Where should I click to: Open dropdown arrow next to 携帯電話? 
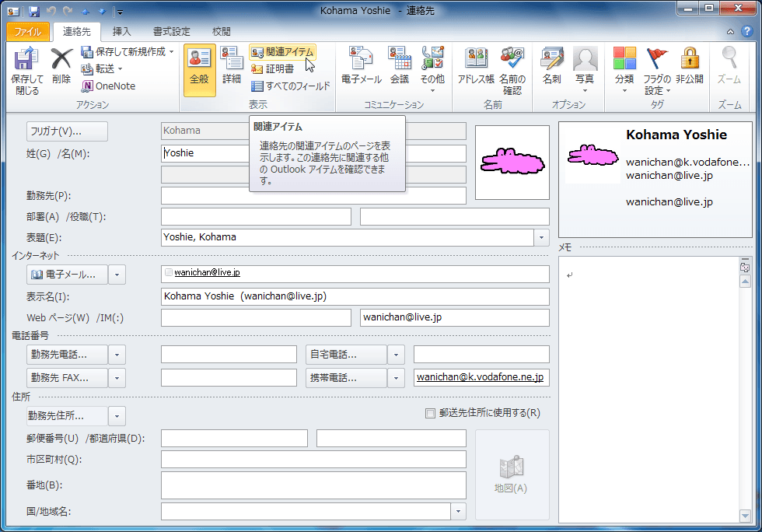[396, 378]
